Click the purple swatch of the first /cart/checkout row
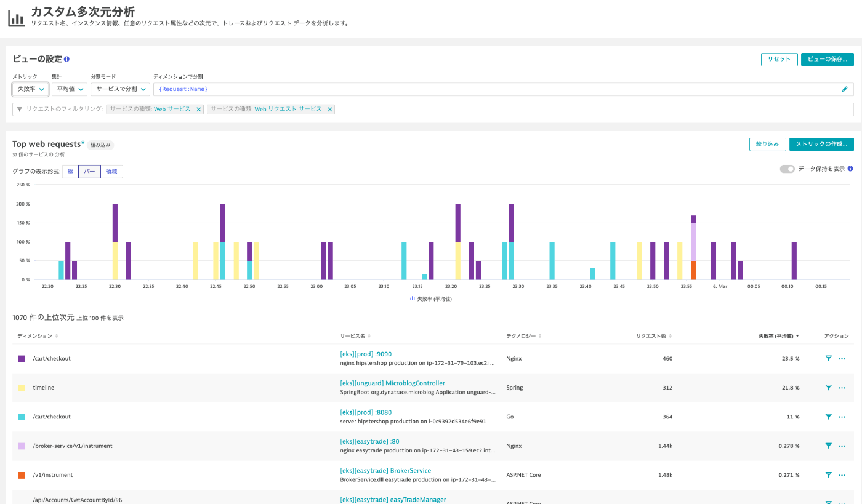 pyautogui.click(x=21, y=358)
